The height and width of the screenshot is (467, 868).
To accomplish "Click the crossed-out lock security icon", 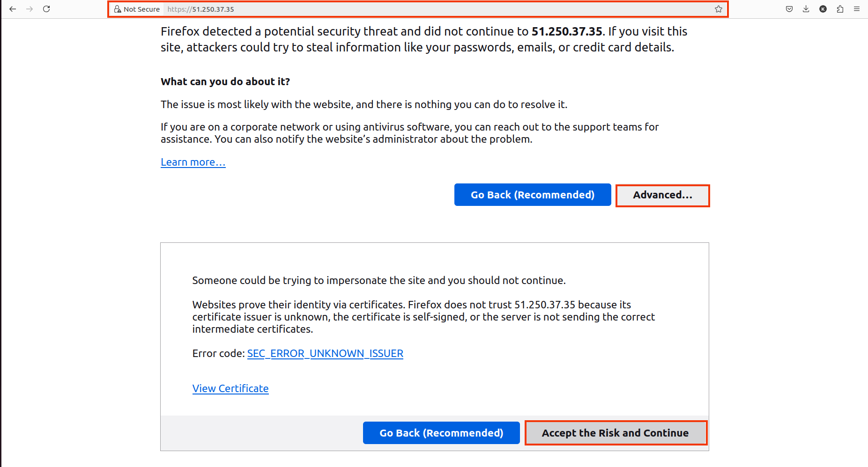I will pyautogui.click(x=118, y=9).
